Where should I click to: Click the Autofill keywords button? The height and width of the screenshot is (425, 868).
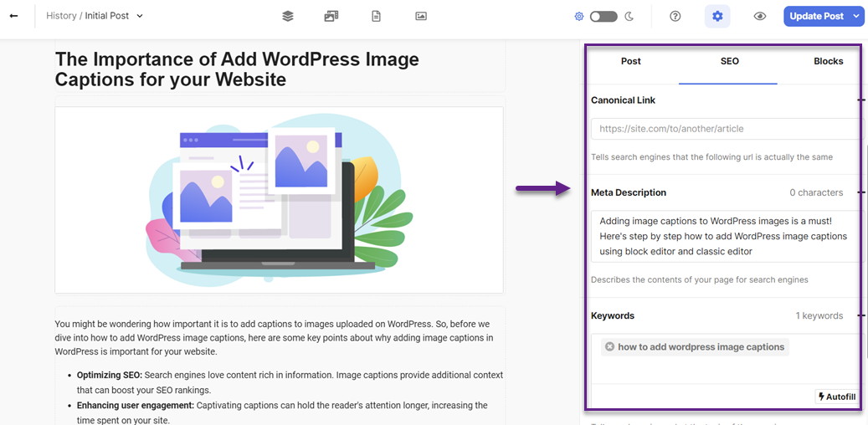point(836,397)
